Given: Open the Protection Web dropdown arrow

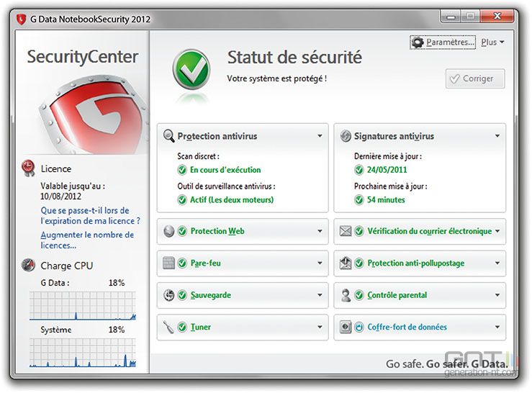Looking at the screenshot, I should pyautogui.click(x=320, y=231).
